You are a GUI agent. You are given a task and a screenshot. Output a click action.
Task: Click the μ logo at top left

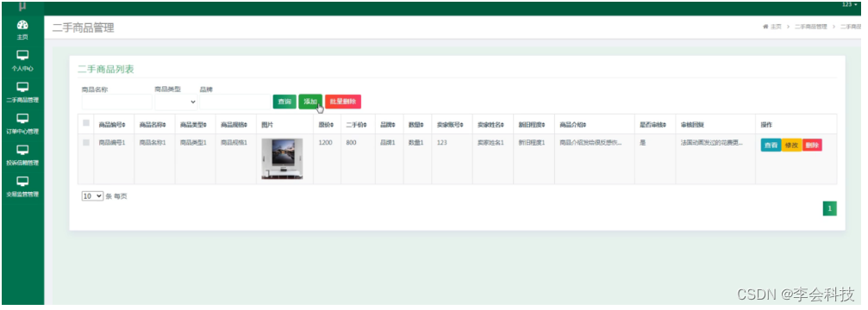(x=22, y=7)
